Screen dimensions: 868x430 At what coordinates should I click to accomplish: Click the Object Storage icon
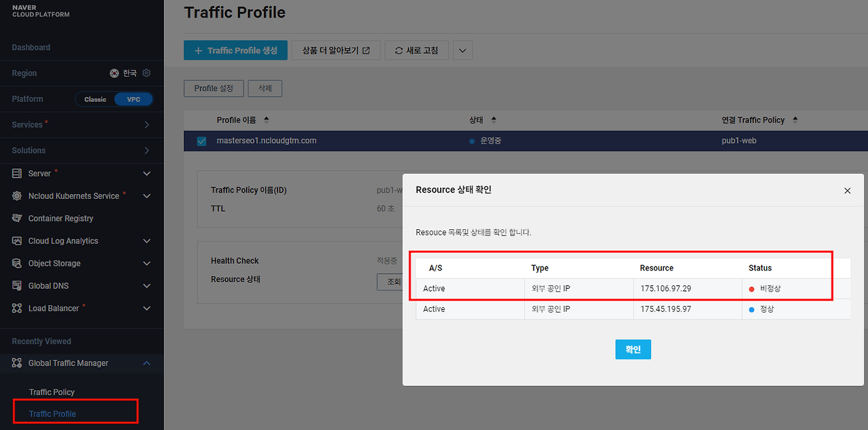pyautogui.click(x=17, y=263)
